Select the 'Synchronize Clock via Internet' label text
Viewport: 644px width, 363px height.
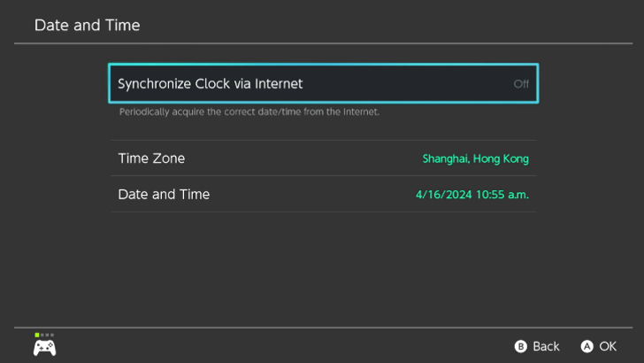(x=210, y=84)
